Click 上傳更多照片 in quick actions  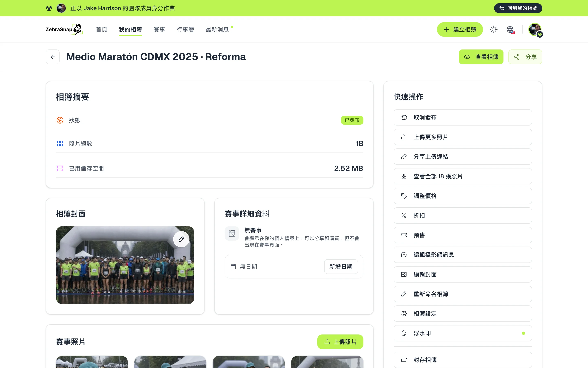(x=463, y=137)
